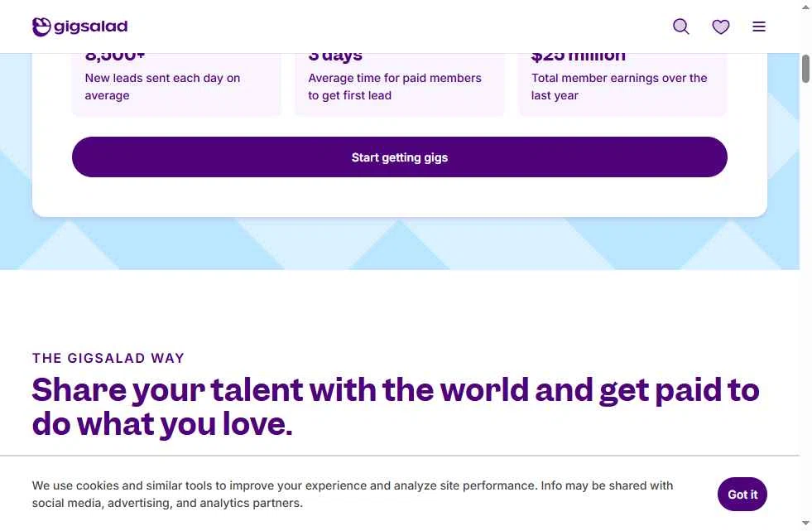The height and width of the screenshot is (531, 812).
Task: Select the Average time for paid members card
Action: pyautogui.click(x=399, y=86)
